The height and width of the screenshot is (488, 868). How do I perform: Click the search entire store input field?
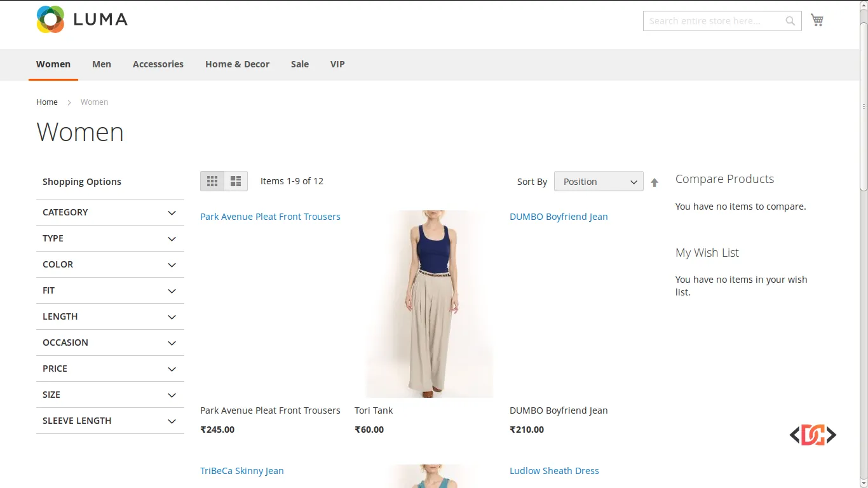click(712, 21)
